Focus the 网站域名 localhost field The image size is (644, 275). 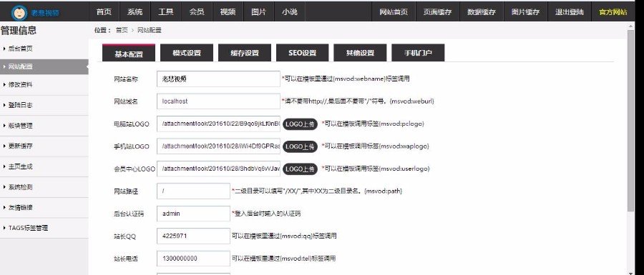coord(218,101)
